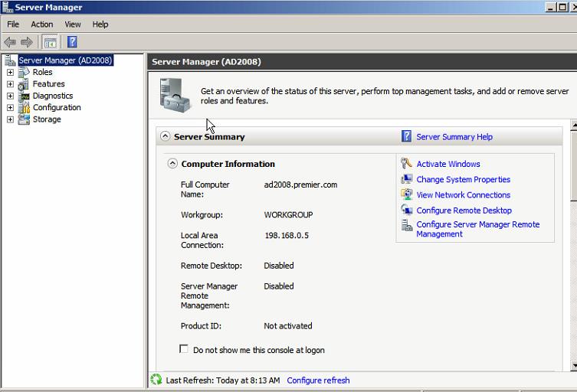
Task: Click the Last Refresh status text
Action: pyautogui.click(x=223, y=381)
